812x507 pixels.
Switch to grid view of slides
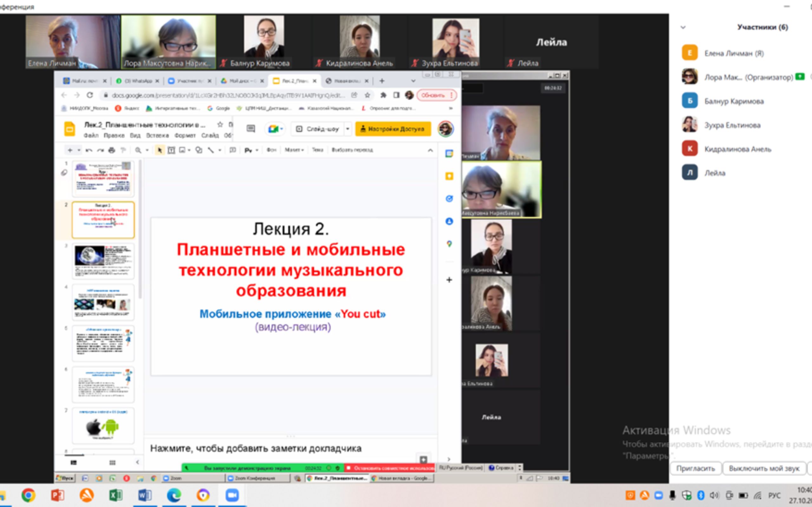tap(112, 463)
